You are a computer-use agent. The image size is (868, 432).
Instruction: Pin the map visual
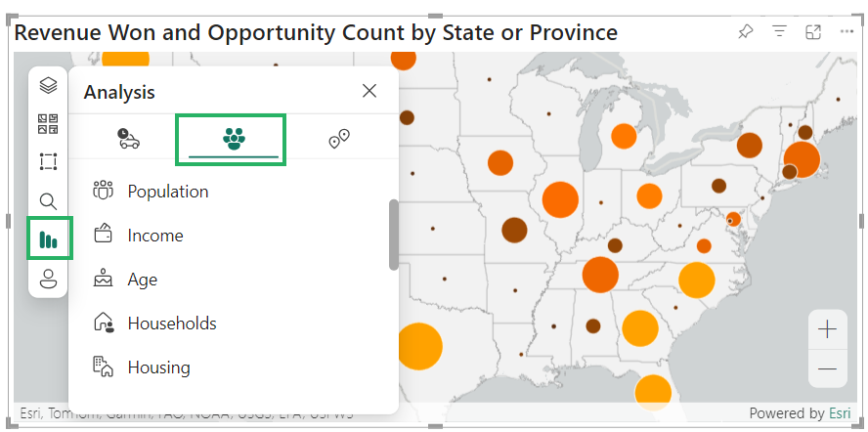746,32
